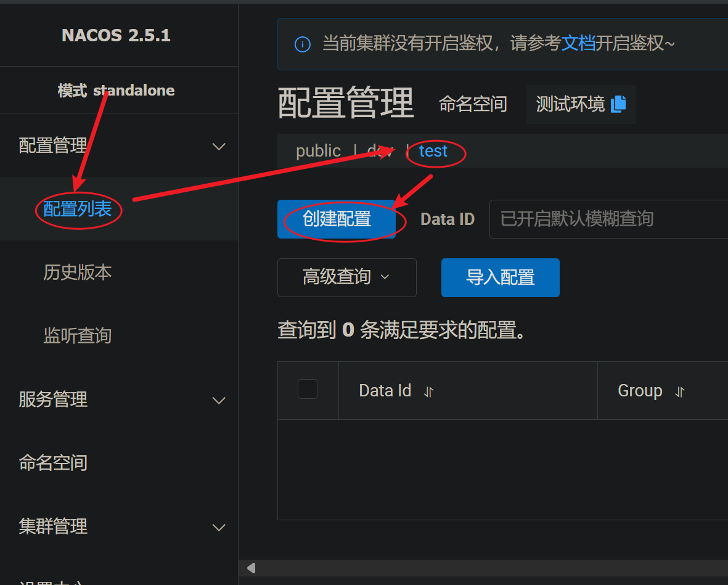Open the 高级查询 dropdown
The width and height of the screenshot is (728, 585).
(347, 277)
